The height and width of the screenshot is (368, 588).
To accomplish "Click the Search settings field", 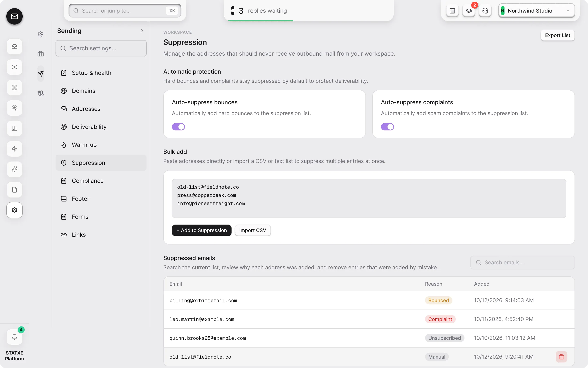I will tap(101, 48).
